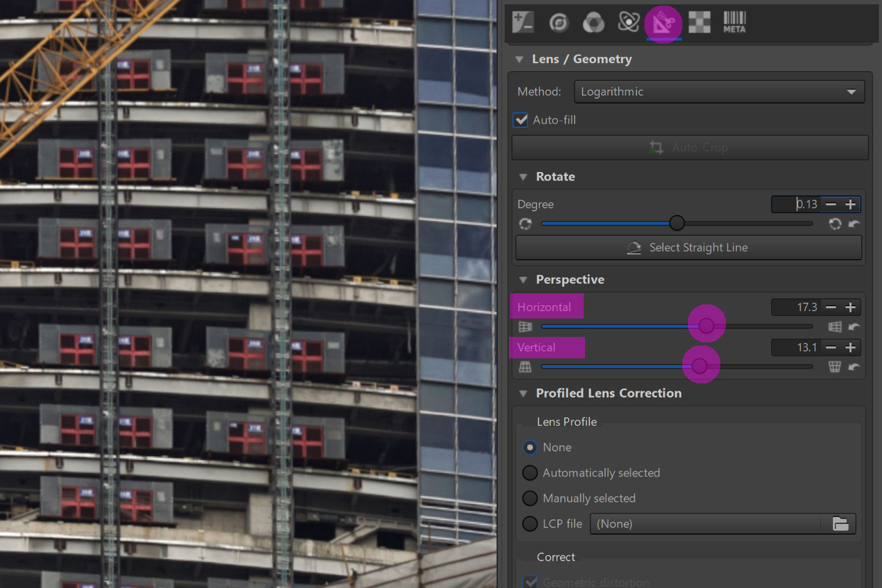Reset the Horizontal perspective value
Screen dimensions: 882x588
[x=854, y=326]
